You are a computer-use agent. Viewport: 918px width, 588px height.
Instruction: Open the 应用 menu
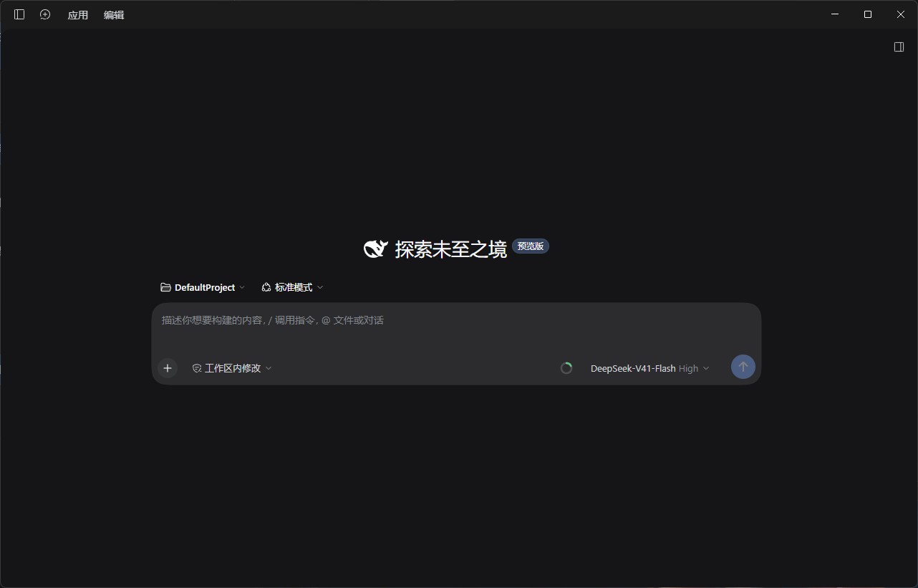[78, 15]
